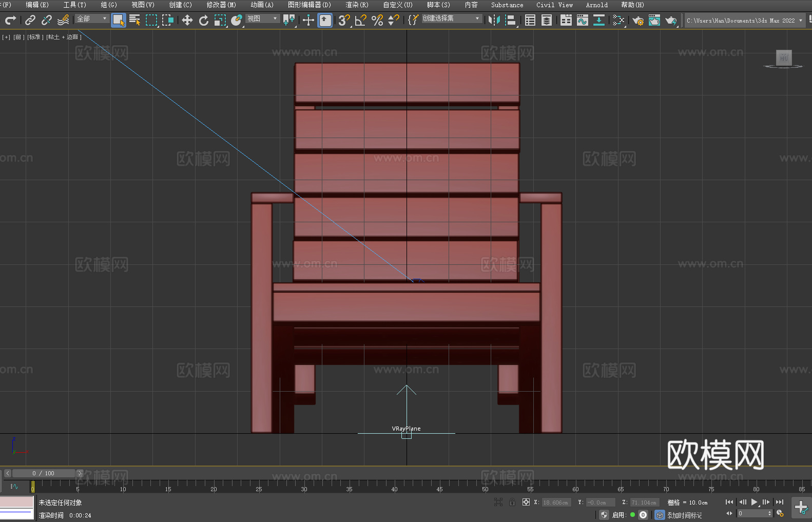
Task: Open the Mini Curve Editor icon
Action: (x=14, y=486)
